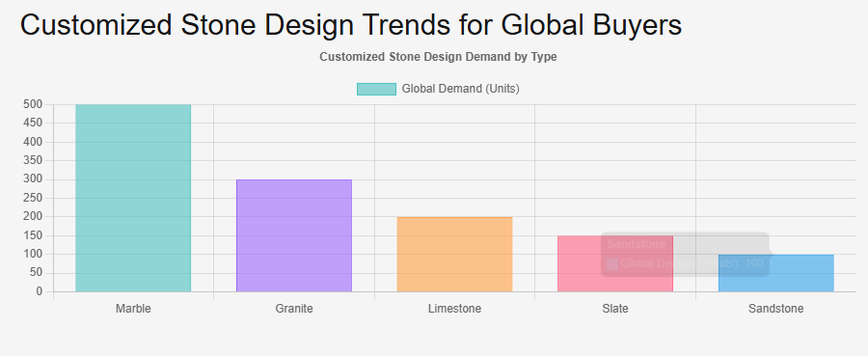
Task: Select the teal Marble bar
Action: click(x=133, y=198)
